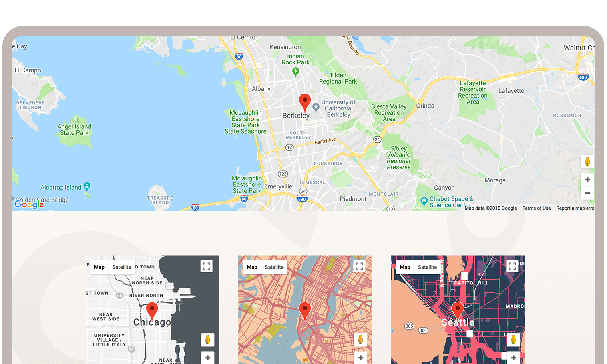Click the El Campo label
Image resolution: width=607 pixels, height=364 pixels.
pos(28,70)
